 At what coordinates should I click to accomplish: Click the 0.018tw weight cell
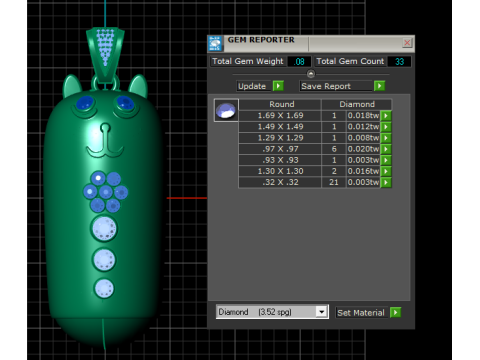(363, 116)
